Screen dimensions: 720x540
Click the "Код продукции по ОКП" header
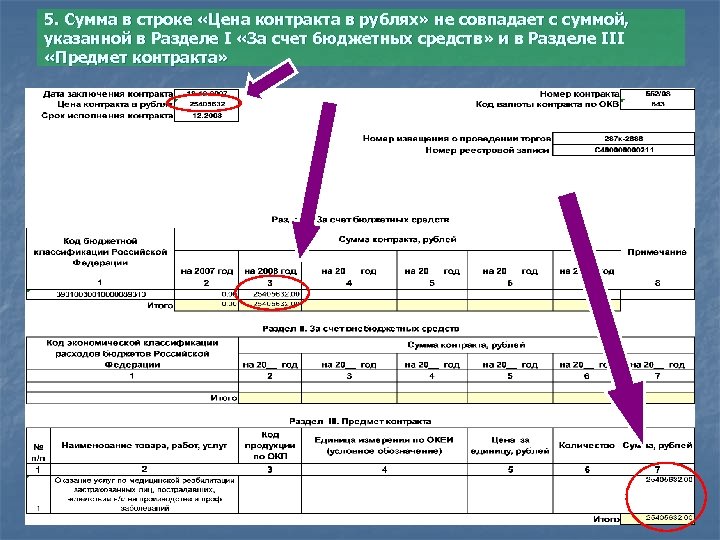point(270,445)
